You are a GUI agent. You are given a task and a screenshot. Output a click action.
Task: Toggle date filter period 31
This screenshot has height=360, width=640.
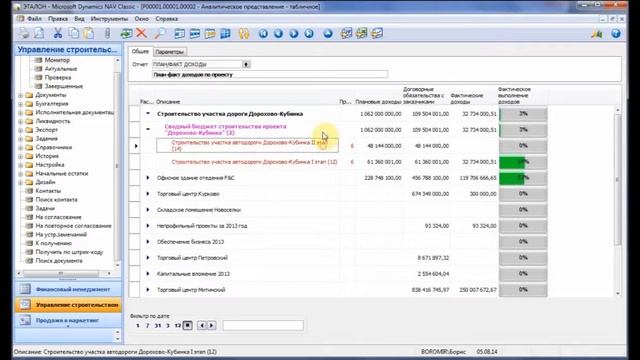point(158,325)
